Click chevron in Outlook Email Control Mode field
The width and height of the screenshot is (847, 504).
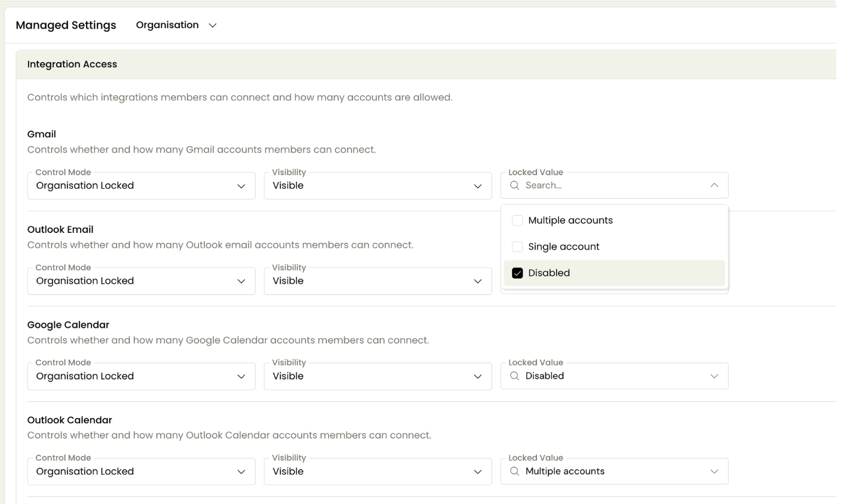241,281
